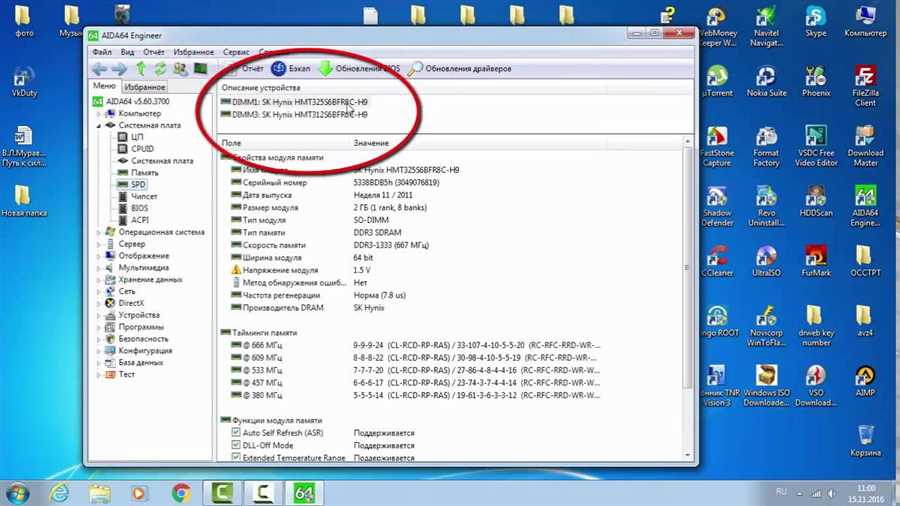Screen dimensions: 900x506
Task: Expand the Операционная система tree node
Action: [98, 232]
